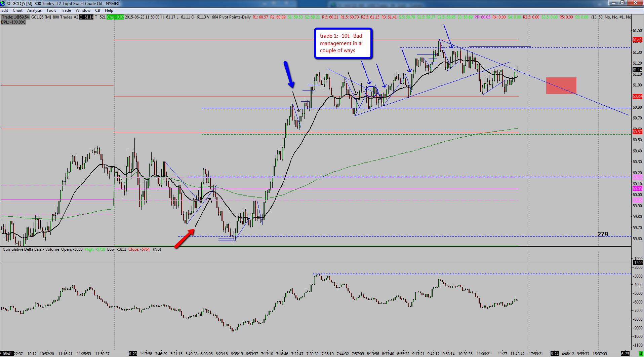Click the 7:30:30 label on time axis
The width and height of the screenshot is (644, 357).
(x=312, y=354)
